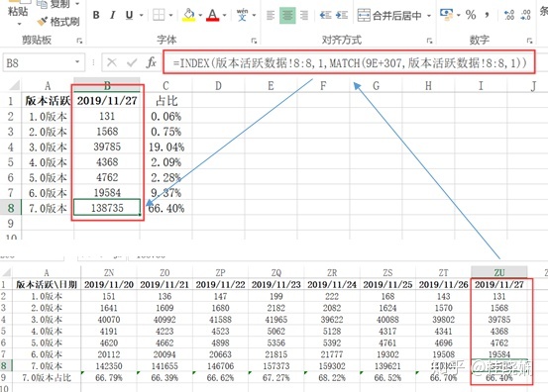This screenshot has width=548, height=392.
Task: Open accounting format dropdown arrow
Action: (x=458, y=16)
